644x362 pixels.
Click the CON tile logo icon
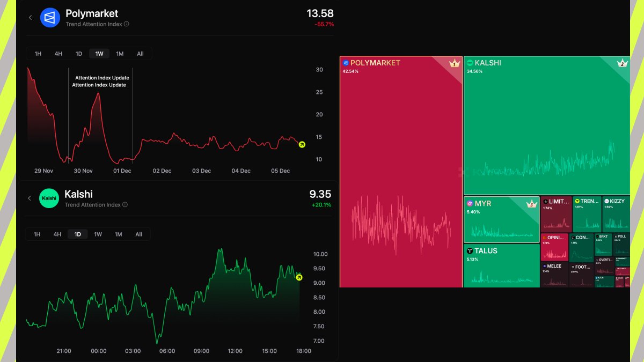point(573,237)
